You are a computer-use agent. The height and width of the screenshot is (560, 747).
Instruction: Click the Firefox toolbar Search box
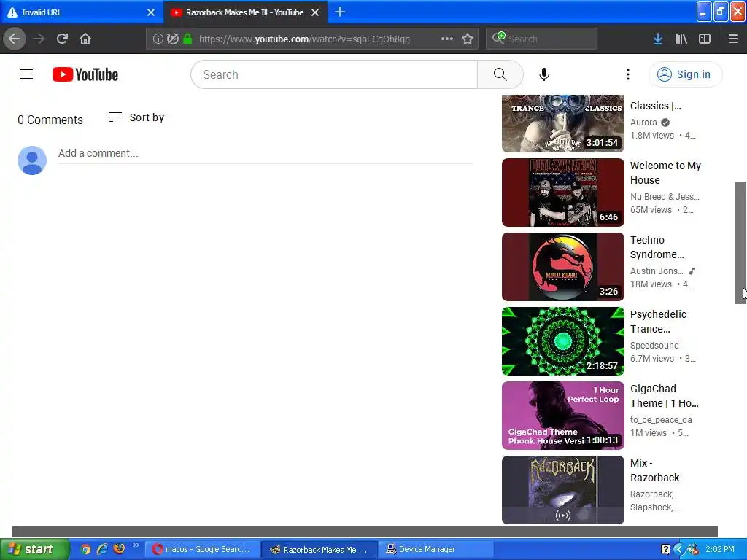coord(542,39)
